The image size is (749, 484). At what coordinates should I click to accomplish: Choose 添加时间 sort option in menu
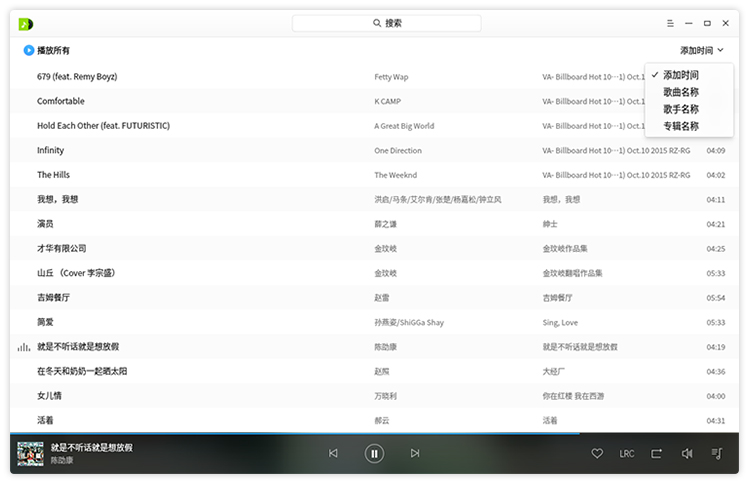[x=681, y=75]
